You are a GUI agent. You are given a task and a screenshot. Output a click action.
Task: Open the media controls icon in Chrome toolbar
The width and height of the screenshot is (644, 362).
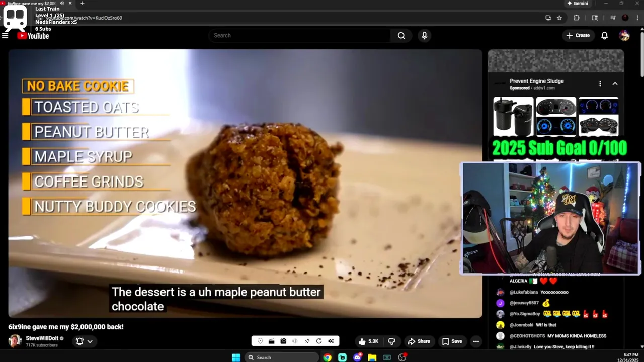613,18
